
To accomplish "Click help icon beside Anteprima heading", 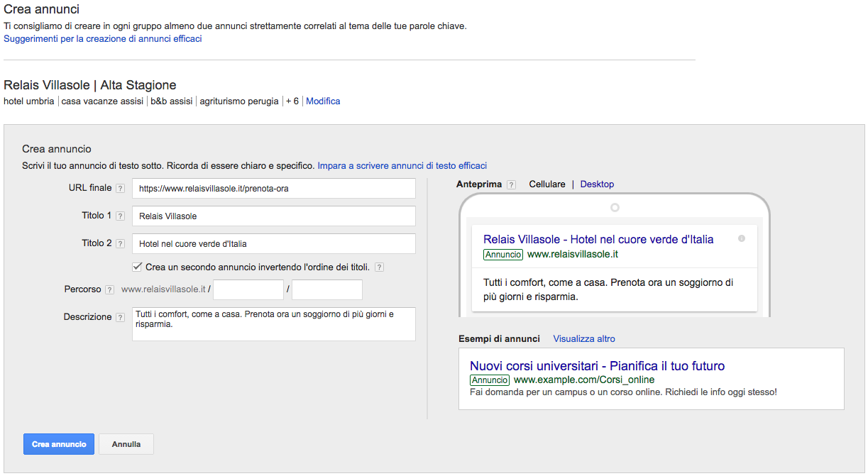I will [x=512, y=184].
